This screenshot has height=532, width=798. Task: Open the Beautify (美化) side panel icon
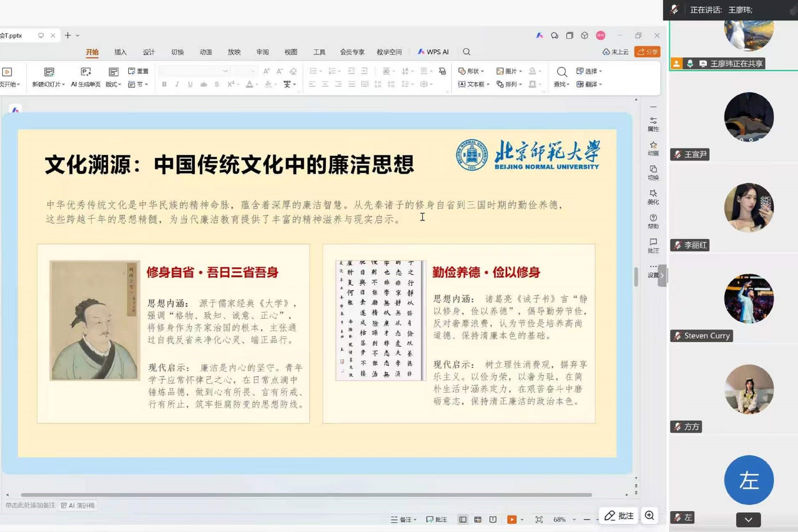click(653, 197)
